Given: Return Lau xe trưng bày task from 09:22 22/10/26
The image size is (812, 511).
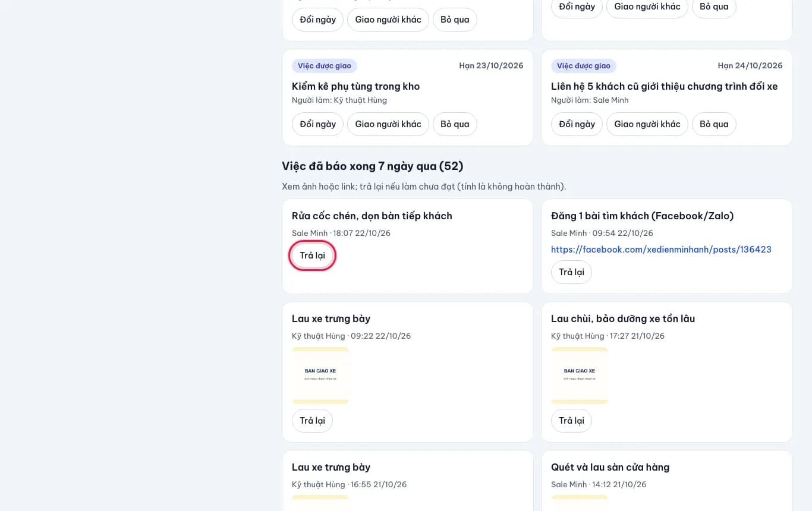Looking at the screenshot, I should [x=313, y=421].
